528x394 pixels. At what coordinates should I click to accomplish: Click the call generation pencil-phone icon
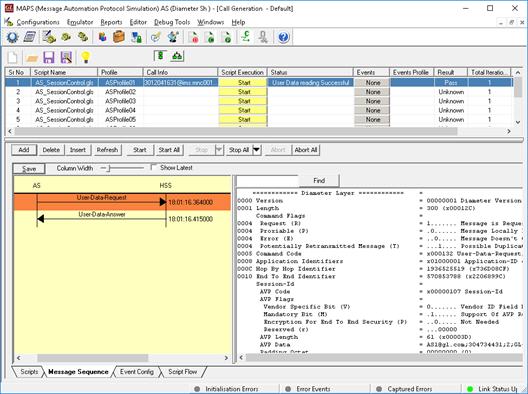[49, 37]
